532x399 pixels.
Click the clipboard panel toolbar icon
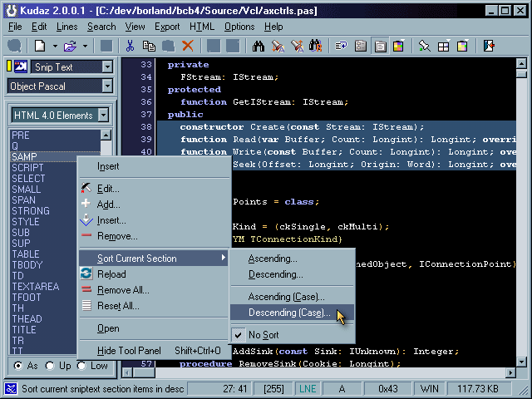tap(360, 46)
